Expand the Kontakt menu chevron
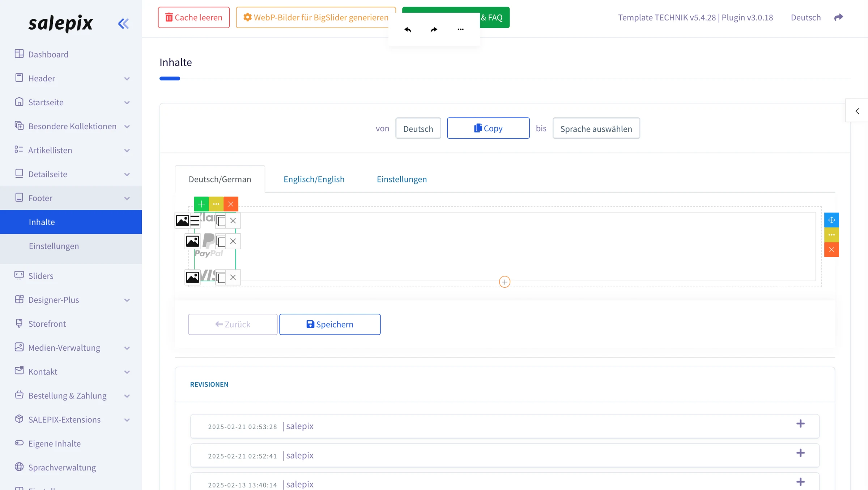 pos(127,372)
